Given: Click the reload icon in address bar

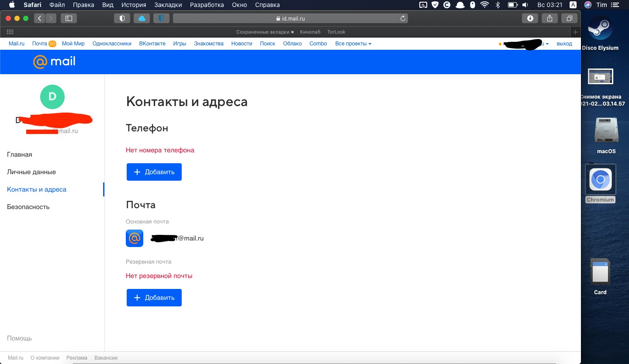Looking at the screenshot, I should coord(403,18).
